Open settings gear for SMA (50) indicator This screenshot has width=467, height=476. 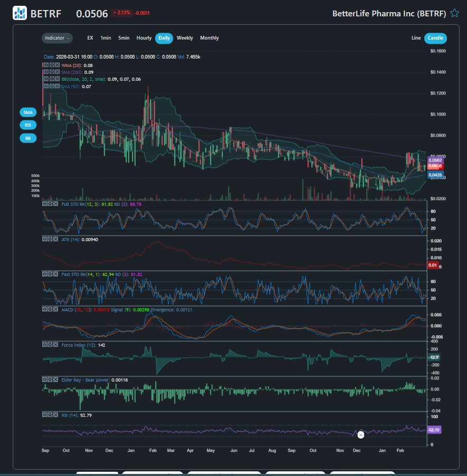(x=52, y=86)
